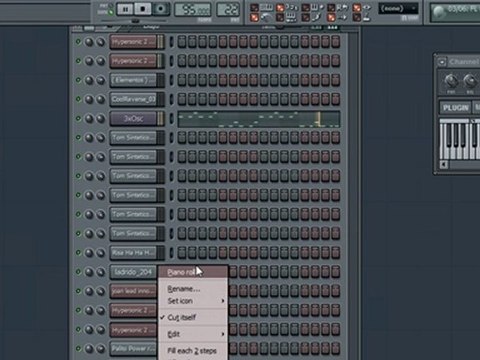Click the 3xOsc channel pan knob
The width and height of the screenshot is (480, 360).
[x=89, y=119]
